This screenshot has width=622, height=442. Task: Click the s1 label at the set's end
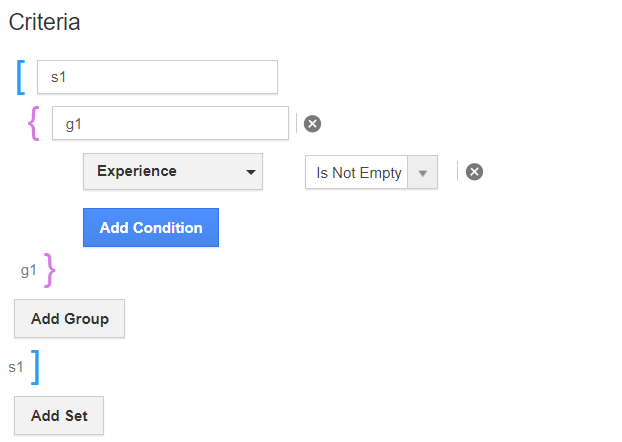click(16, 368)
